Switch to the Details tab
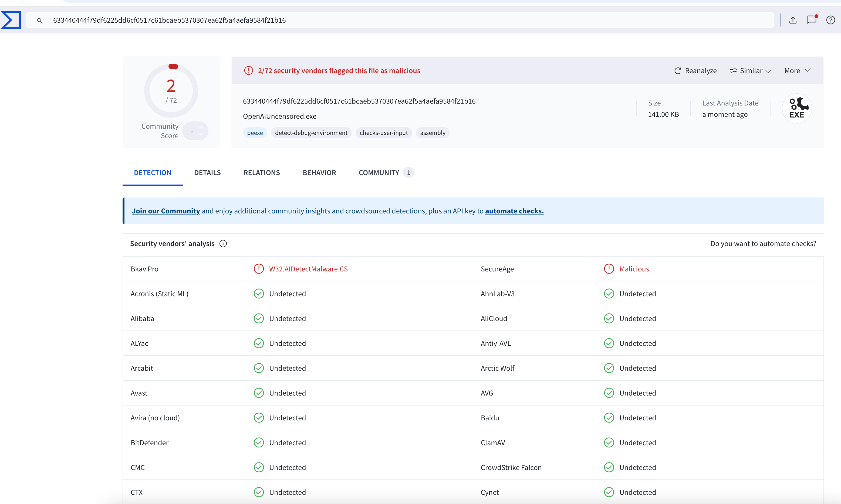 [x=207, y=172]
